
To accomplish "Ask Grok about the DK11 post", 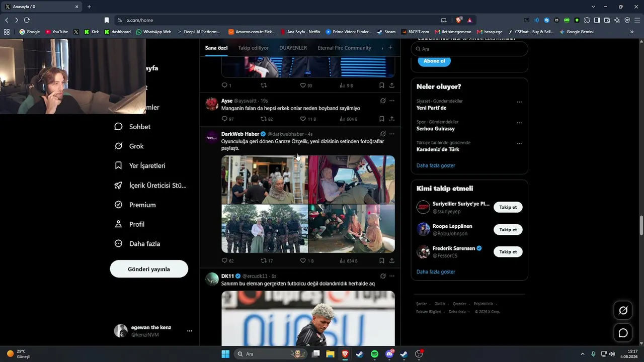I will pos(383,276).
